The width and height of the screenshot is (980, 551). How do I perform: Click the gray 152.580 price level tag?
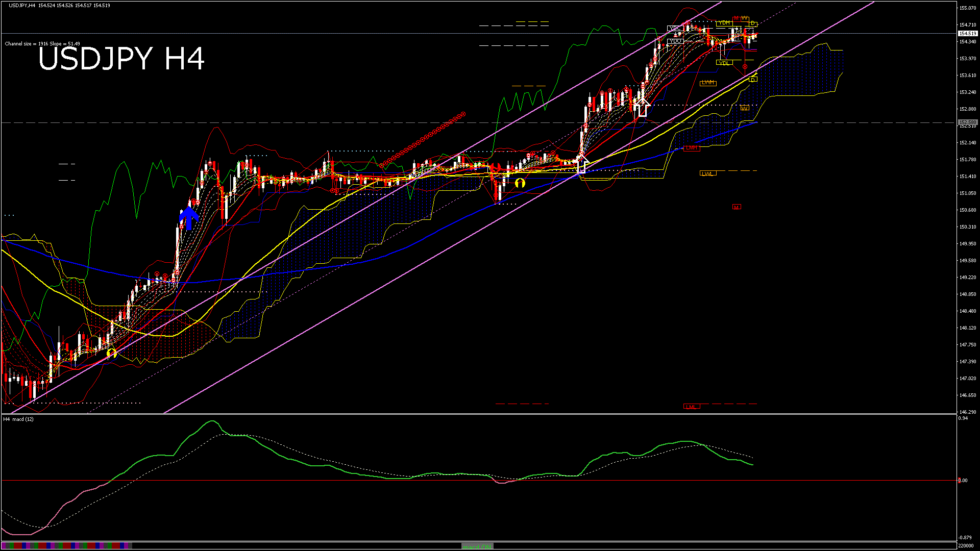pyautogui.click(x=967, y=122)
